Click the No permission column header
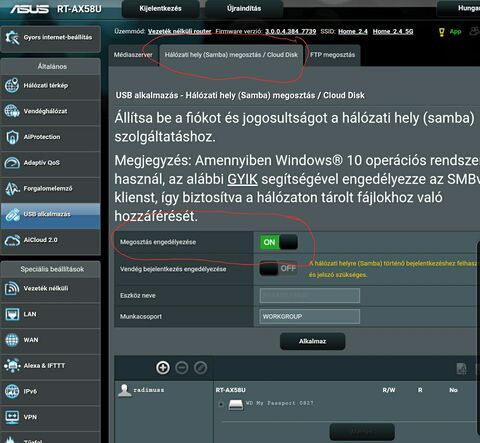This screenshot has height=443, width=480. point(453,390)
